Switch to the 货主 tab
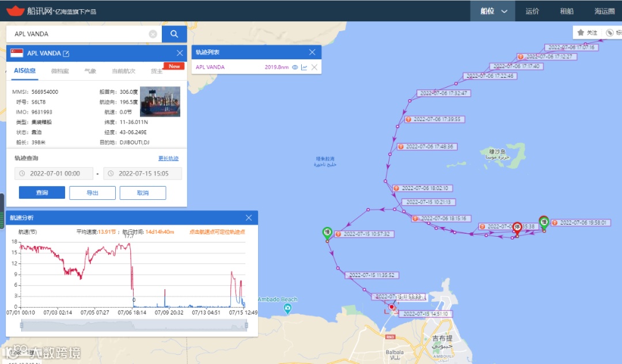 [x=156, y=71]
